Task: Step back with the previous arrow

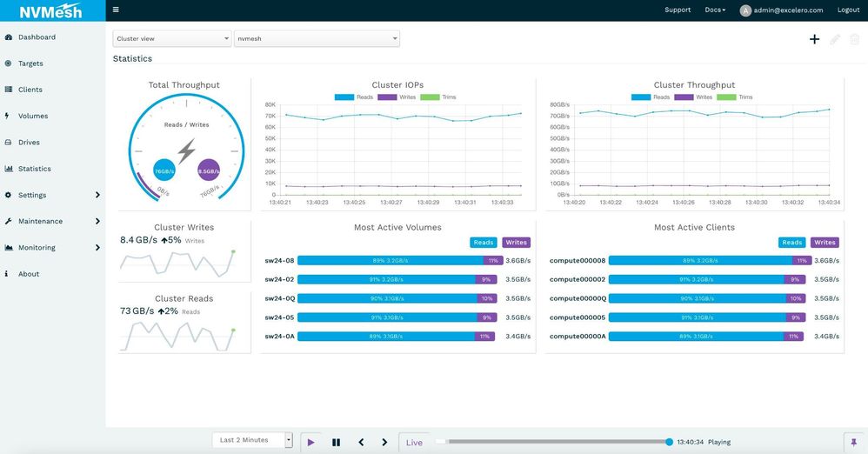Action: (361, 443)
